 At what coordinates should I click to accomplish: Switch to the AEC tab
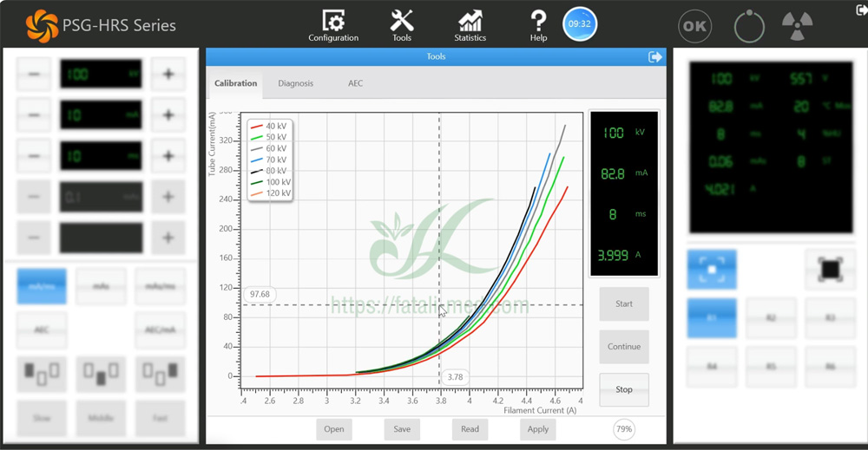pyautogui.click(x=355, y=83)
